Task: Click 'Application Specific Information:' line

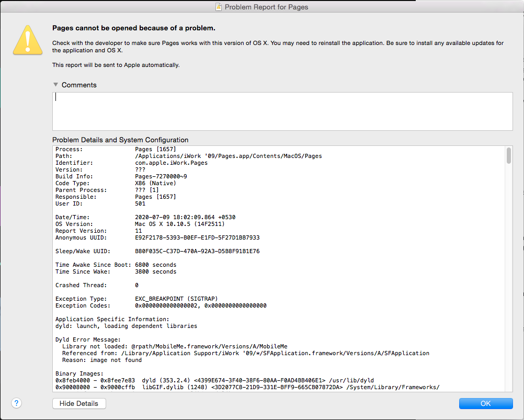Action: click(x=112, y=319)
